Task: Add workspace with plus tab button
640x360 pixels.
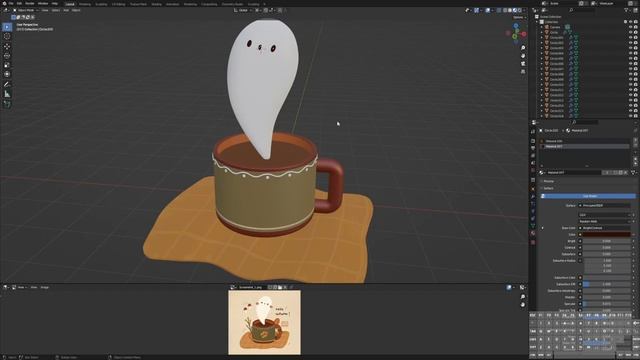Action: point(264,4)
